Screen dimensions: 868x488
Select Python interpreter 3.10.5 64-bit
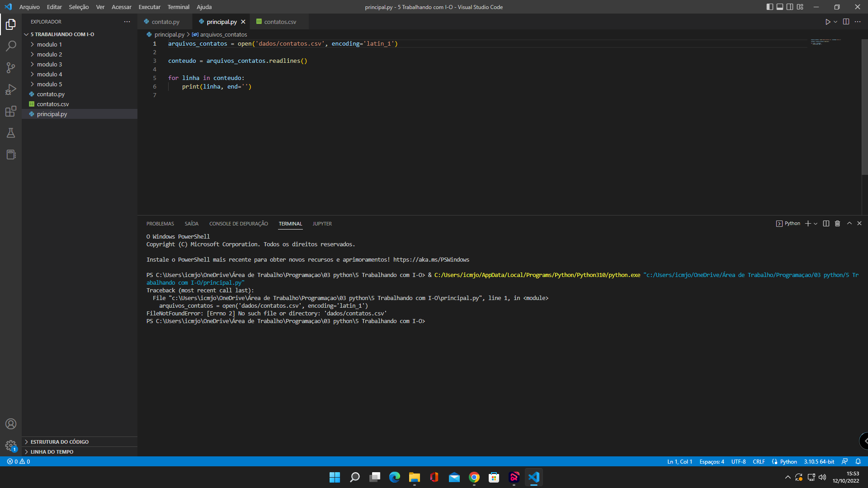[x=819, y=461]
